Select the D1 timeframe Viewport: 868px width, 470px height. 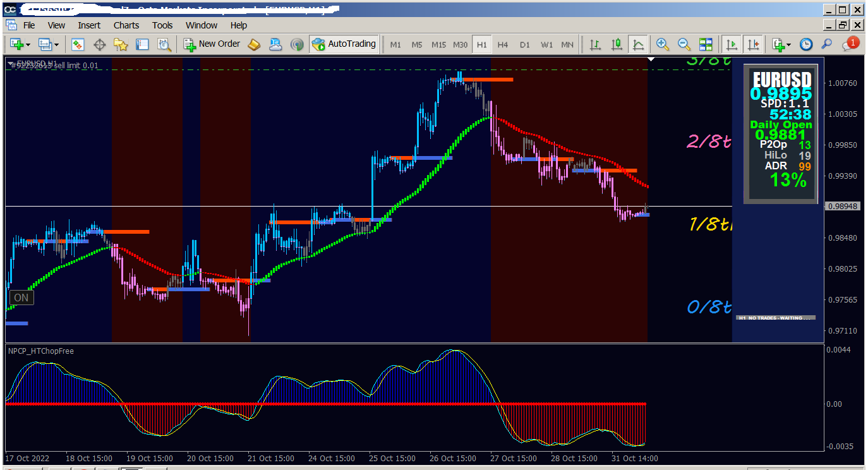pyautogui.click(x=525, y=44)
